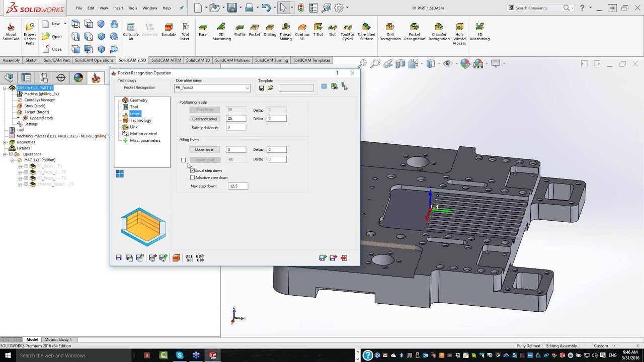Open the Windows Start button
This screenshot has height=362, width=644.
[8, 355]
